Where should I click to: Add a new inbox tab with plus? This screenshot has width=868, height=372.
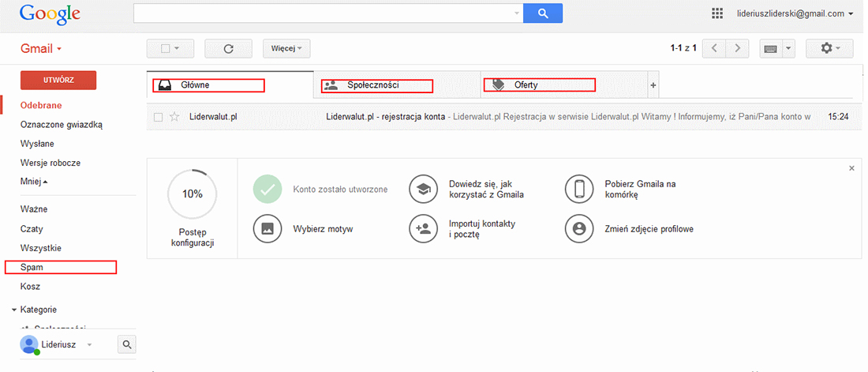653,85
